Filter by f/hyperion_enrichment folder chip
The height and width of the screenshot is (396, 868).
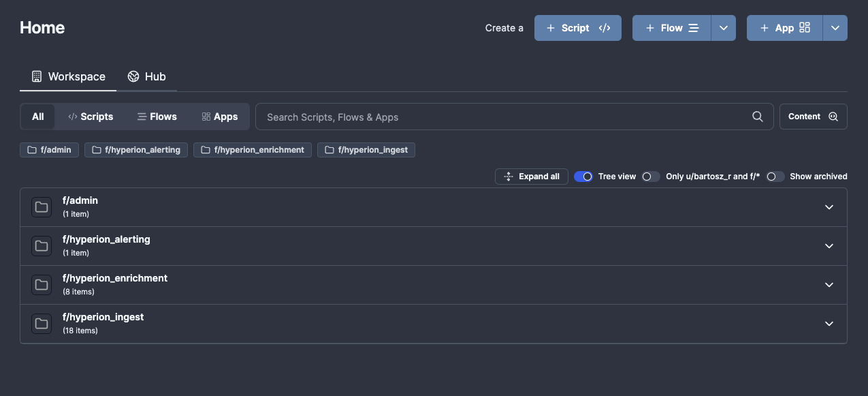[253, 150]
